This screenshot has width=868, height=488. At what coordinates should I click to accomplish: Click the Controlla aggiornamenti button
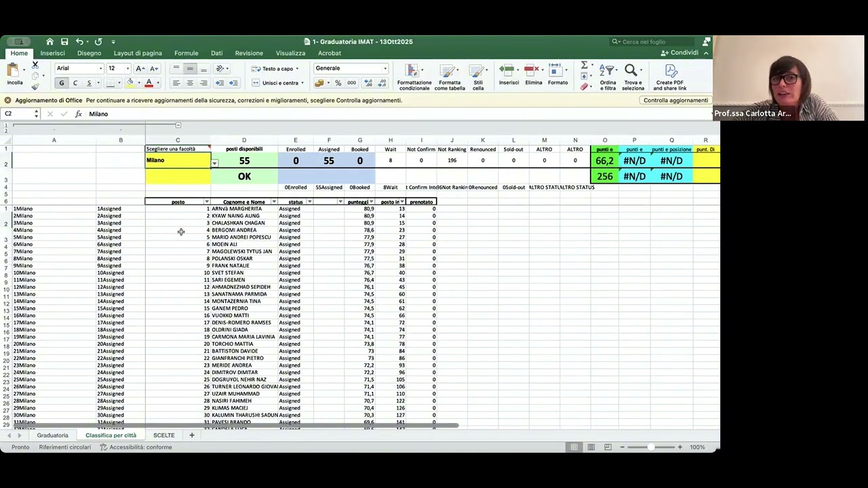click(x=675, y=100)
